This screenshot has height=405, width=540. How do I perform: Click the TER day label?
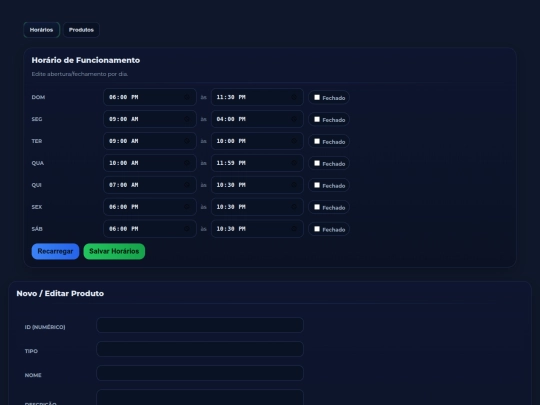(37, 141)
